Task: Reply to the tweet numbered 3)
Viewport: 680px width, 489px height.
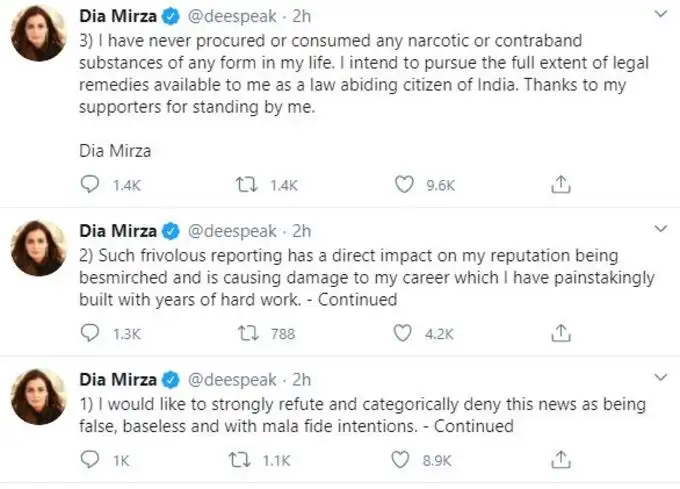Action: (x=90, y=184)
